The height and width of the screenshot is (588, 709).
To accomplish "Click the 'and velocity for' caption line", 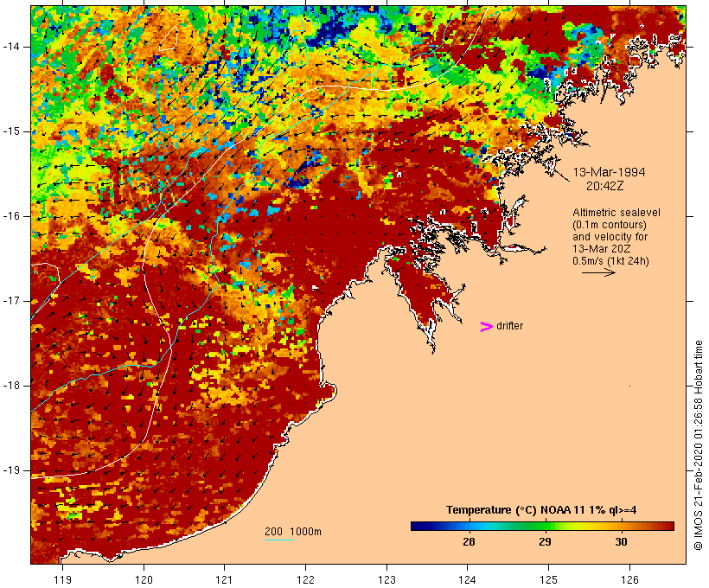I will point(610,237).
